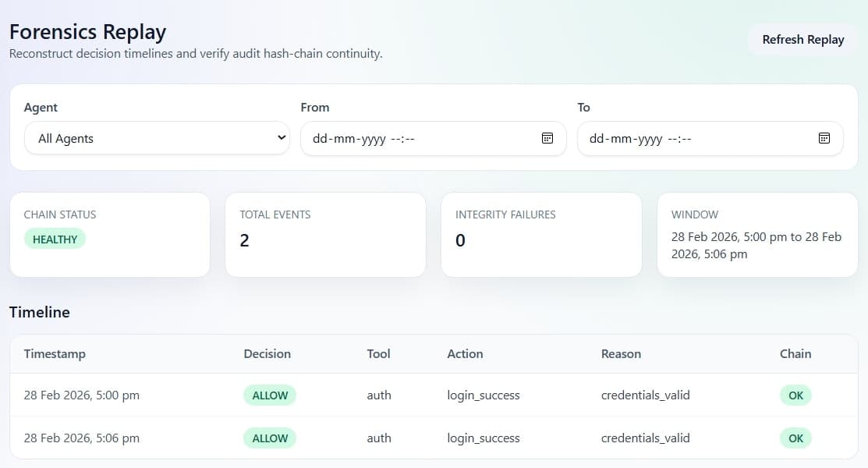Select the credentials_valid reason in first row
868x468 pixels.
645,395
